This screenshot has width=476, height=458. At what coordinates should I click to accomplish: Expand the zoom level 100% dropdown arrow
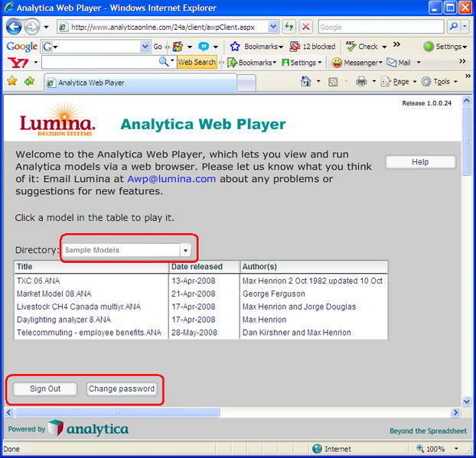tap(456, 448)
